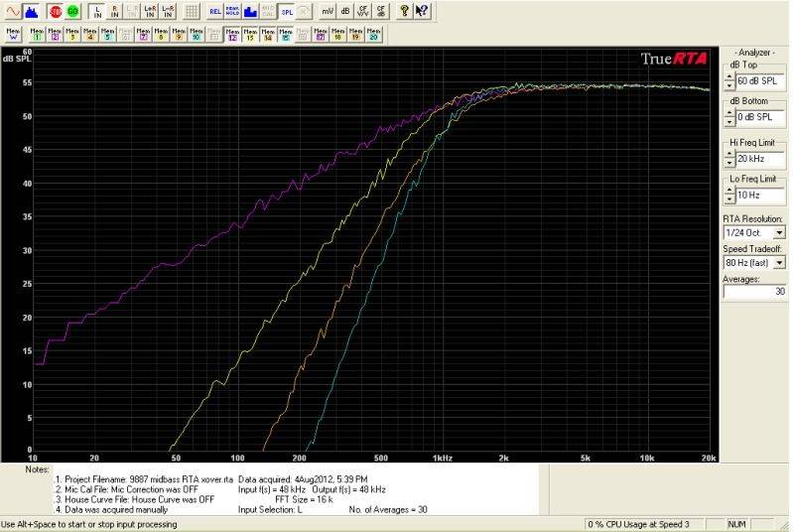
Task: Click the TrueRTA logo on the graph
Action: (674, 60)
